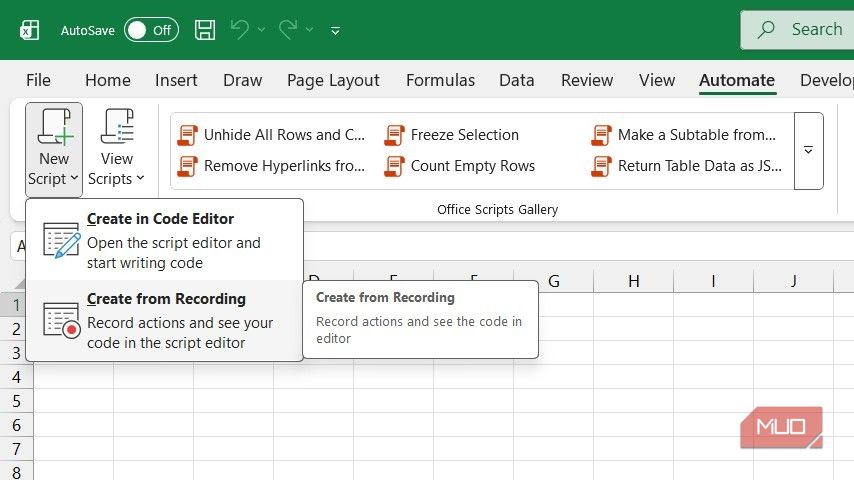Run the Unhide All Rows and Columns script
The width and height of the screenshot is (854, 480).
[272, 135]
